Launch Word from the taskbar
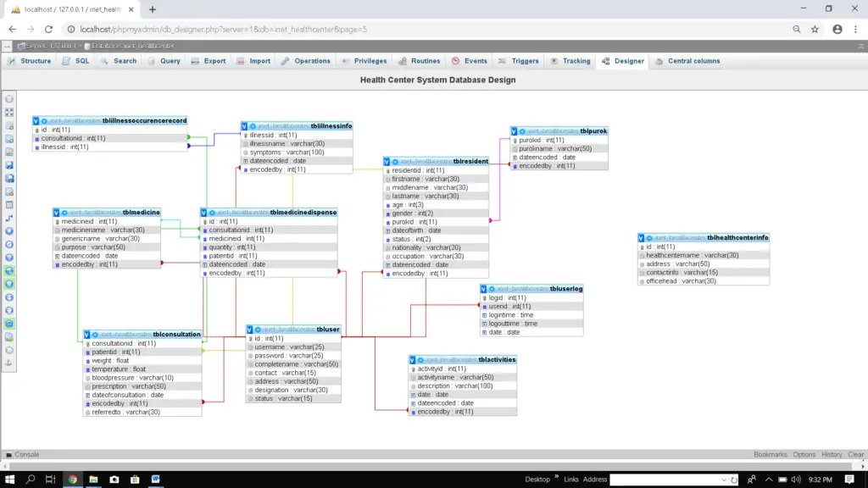This screenshot has width=868, height=488. click(x=156, y=480)
